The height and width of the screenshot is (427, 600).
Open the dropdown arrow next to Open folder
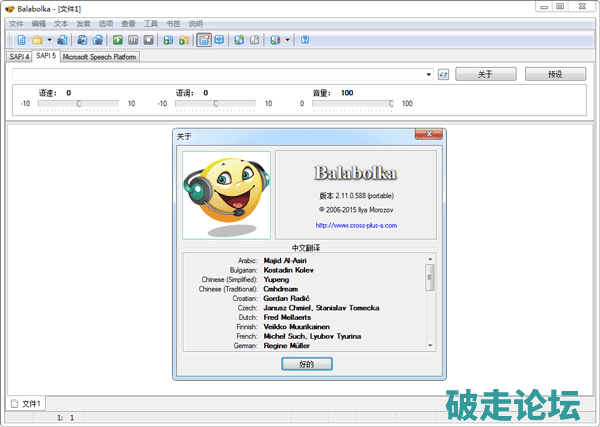point(49,40)
